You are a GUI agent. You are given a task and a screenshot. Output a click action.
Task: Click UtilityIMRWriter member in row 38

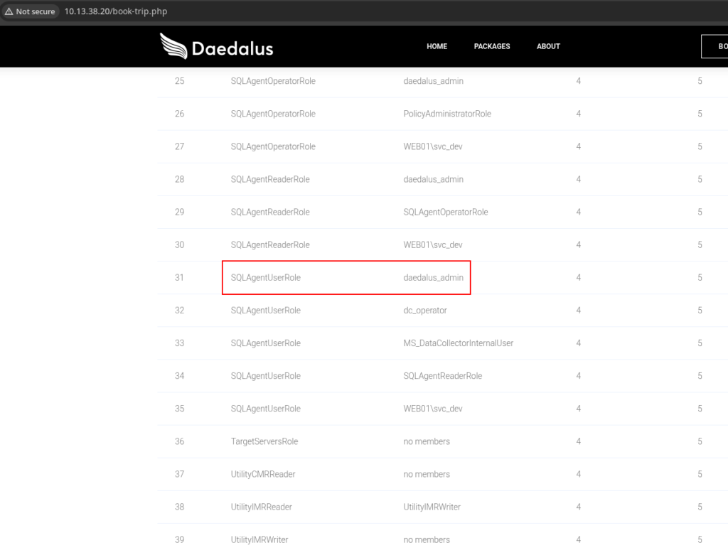point(432,507)
